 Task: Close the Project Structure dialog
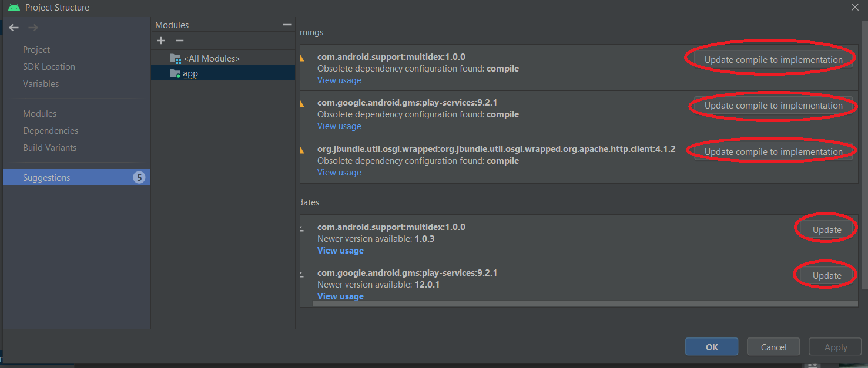855,7
